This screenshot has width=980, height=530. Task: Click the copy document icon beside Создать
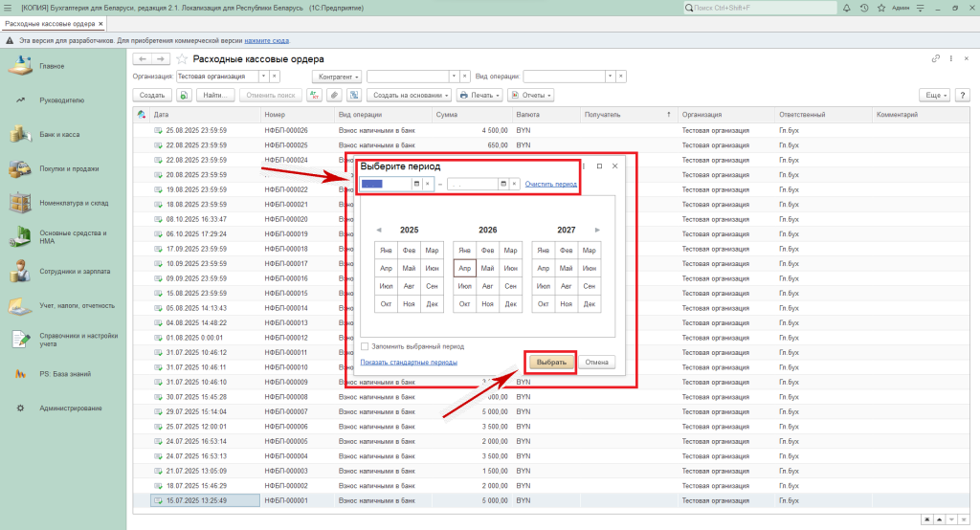(183, 96)
